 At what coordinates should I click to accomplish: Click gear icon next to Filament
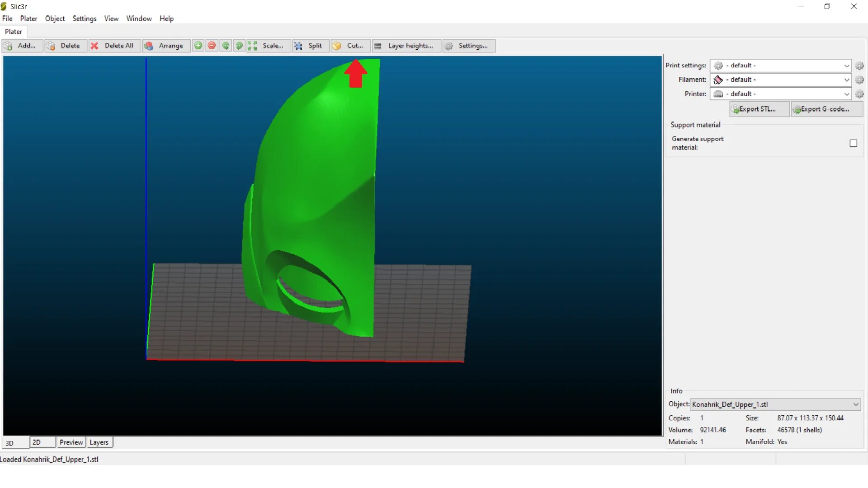(859, 80)
